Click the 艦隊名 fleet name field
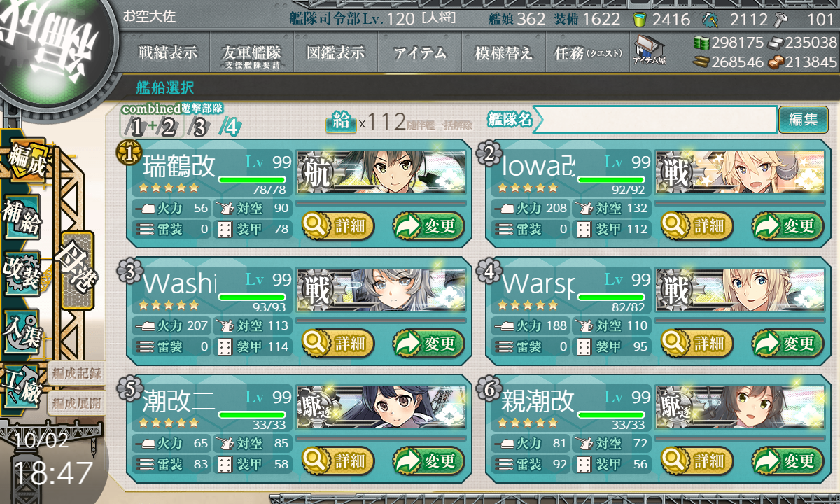The height and width of the screenshot is (504, 840). point(655,120)
